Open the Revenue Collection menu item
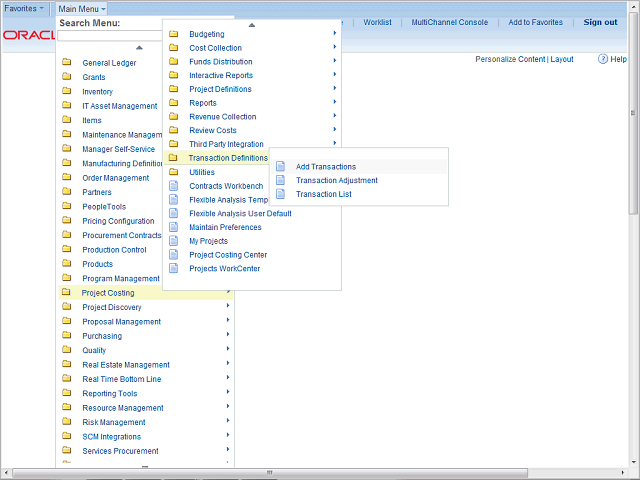 [x=222, y=117]
